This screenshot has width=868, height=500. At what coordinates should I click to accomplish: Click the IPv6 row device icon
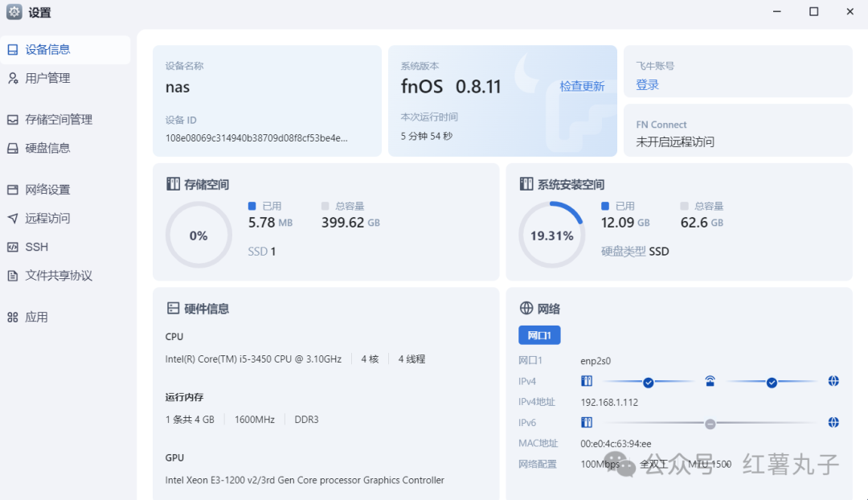[x=586, y=423]
